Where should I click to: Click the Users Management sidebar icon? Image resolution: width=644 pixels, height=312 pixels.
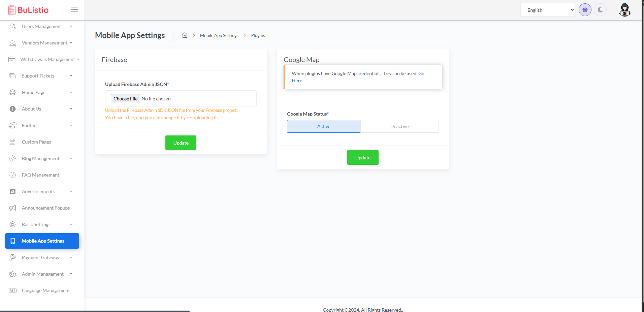pos(12,26)
